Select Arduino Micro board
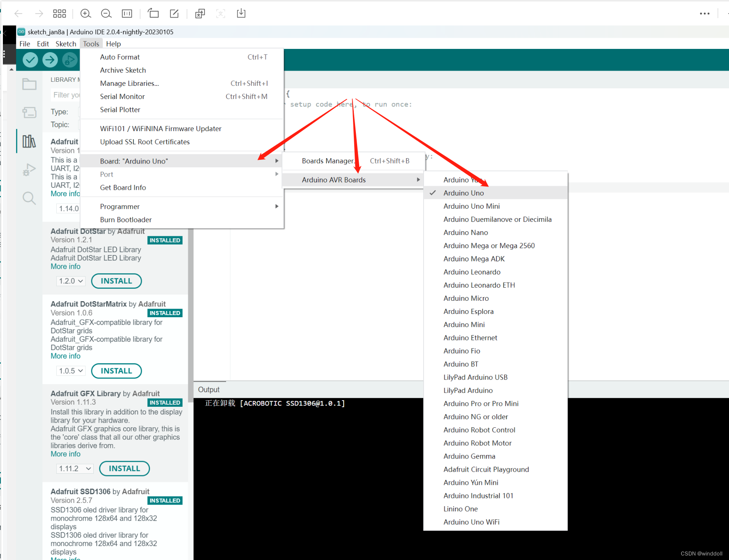 (496, 298)
